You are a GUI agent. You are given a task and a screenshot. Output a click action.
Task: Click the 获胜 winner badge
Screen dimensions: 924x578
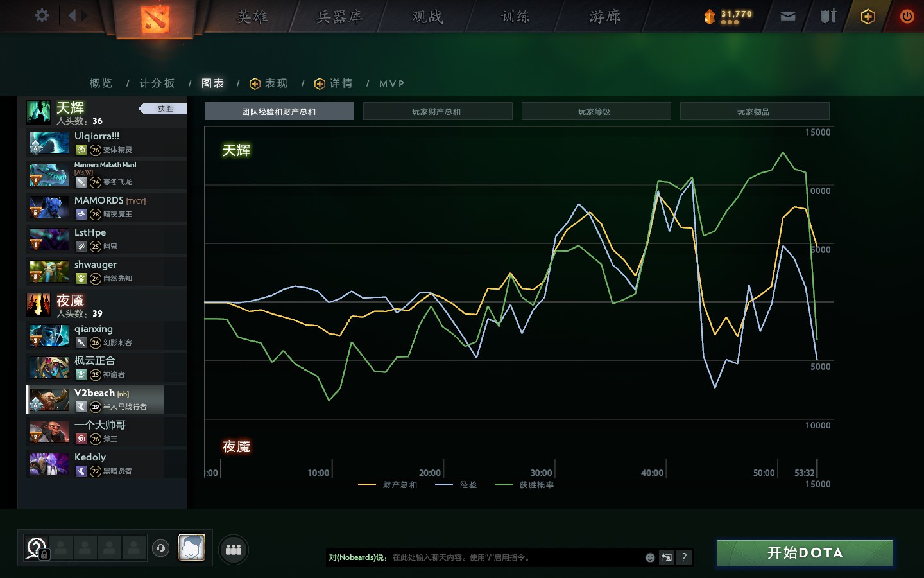(164, 109)
